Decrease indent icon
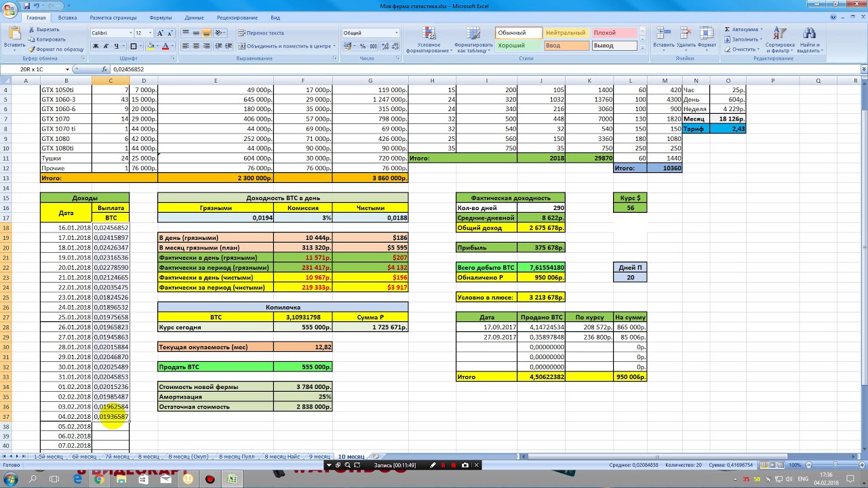This screenshot has height=488, width=868. click(x=218, y=46)
